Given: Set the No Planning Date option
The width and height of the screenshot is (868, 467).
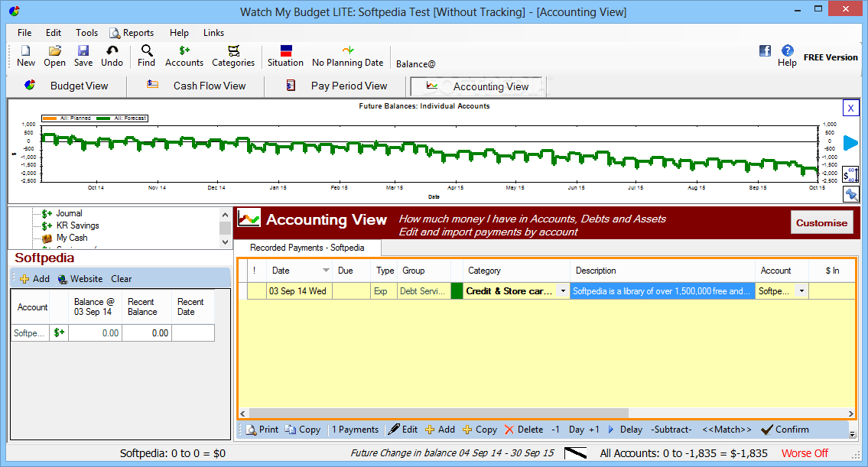Looking at the screenshot, I should tap(348, 56).
